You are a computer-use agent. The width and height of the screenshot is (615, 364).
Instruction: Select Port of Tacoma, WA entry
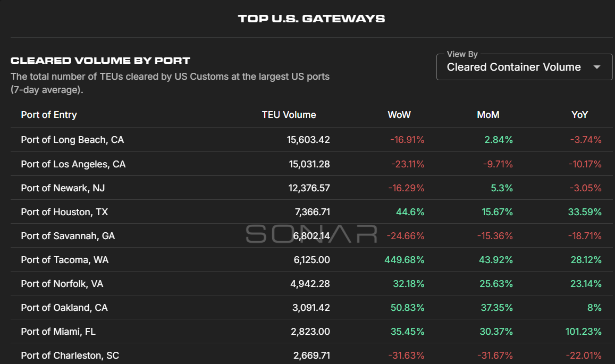tap(64, 260)
